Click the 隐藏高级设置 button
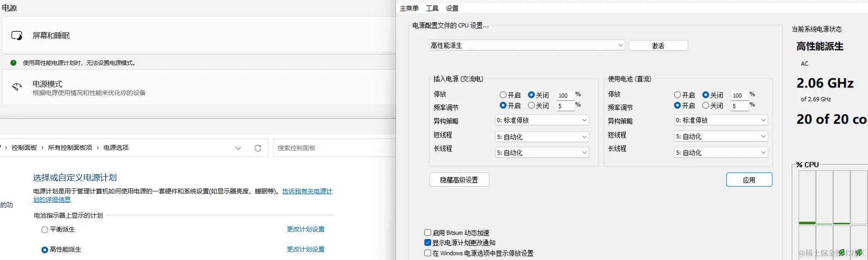 click(459, 180)
